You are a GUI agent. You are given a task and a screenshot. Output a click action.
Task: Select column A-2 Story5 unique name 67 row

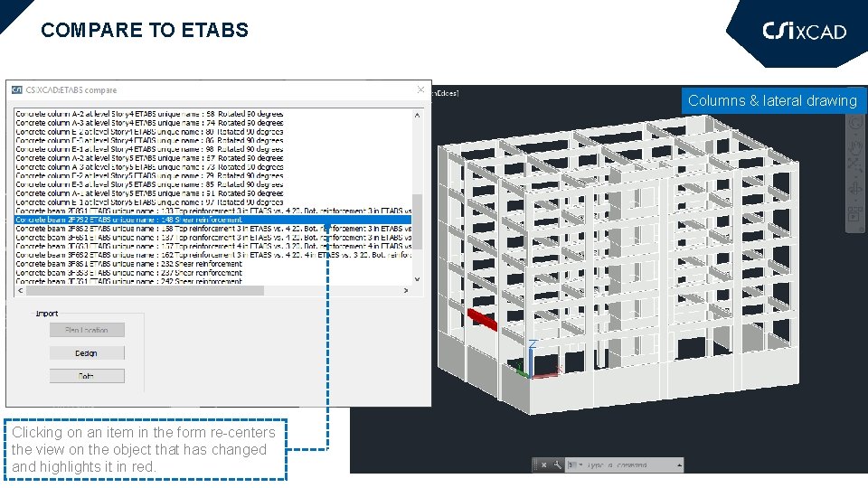(212, 158)
